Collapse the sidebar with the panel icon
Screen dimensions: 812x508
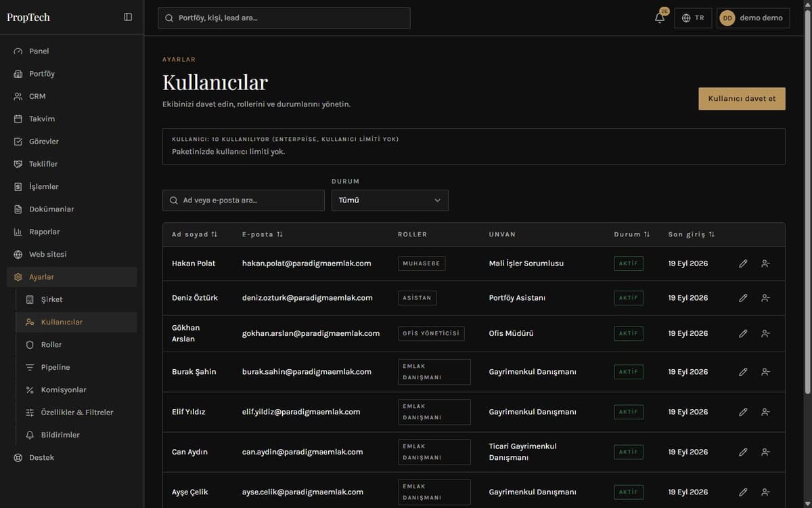tap(128, 17)
